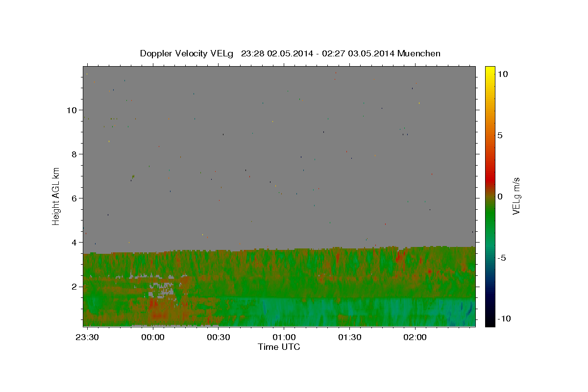Click the 'Height AGL km' axis label
588x392 pixels.
(56, 196)
